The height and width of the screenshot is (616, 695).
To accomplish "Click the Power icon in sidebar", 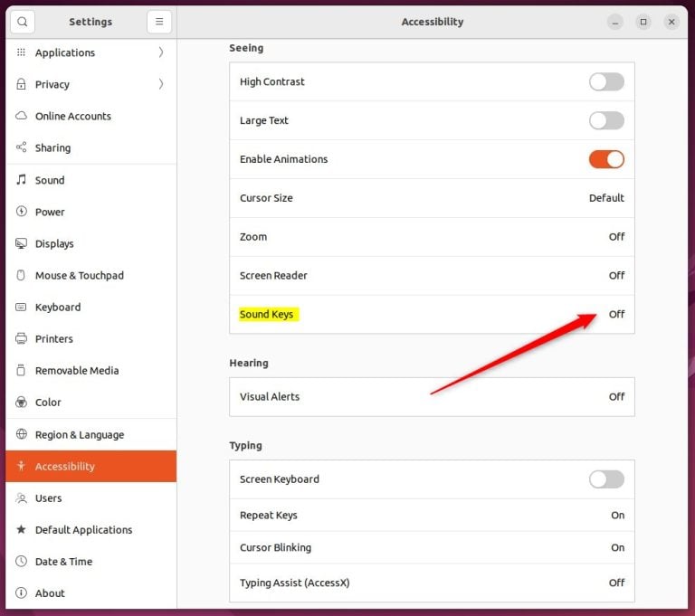I will (x=22, y=212).
